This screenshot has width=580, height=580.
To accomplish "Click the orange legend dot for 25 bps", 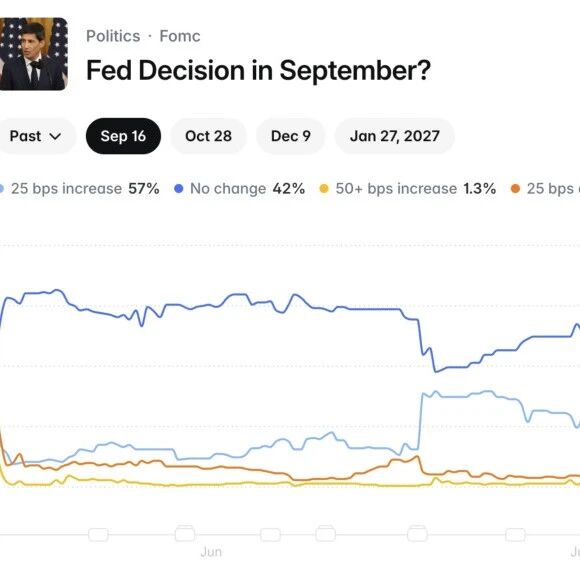I will click(x=515, y=189).
